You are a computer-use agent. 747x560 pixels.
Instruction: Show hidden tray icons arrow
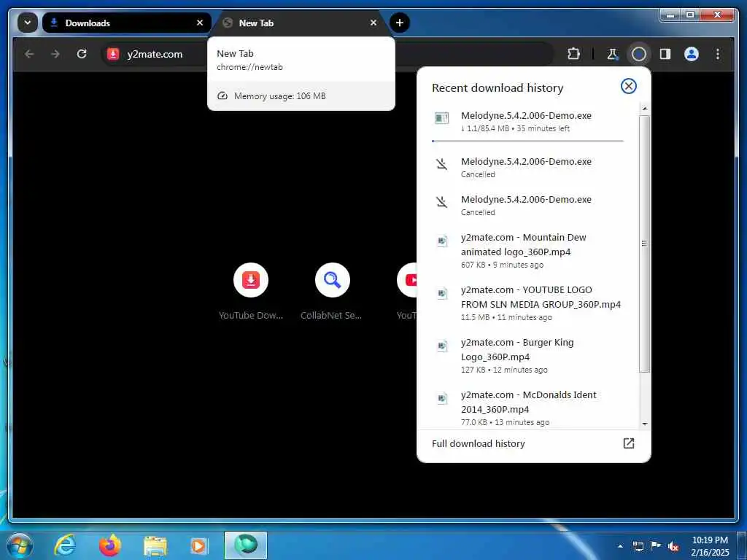(620, 546)
